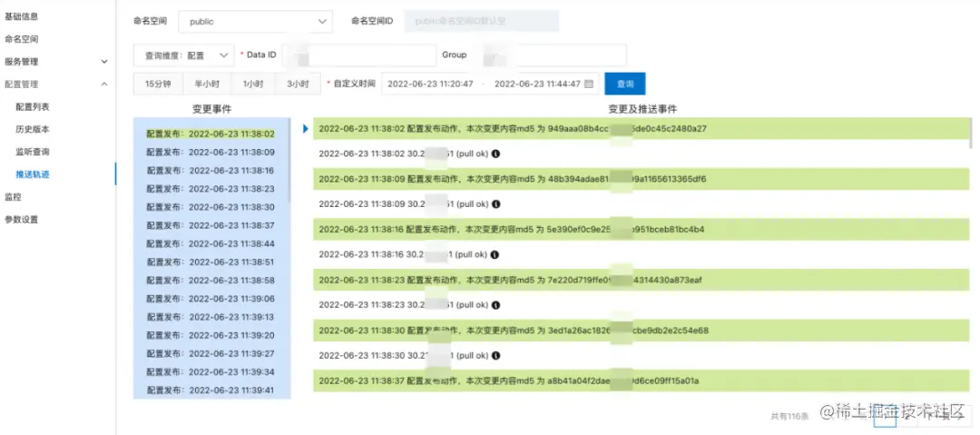Go to 配置列表 page
The height and width of the screenshot is (435, 980).
[33, 107]
